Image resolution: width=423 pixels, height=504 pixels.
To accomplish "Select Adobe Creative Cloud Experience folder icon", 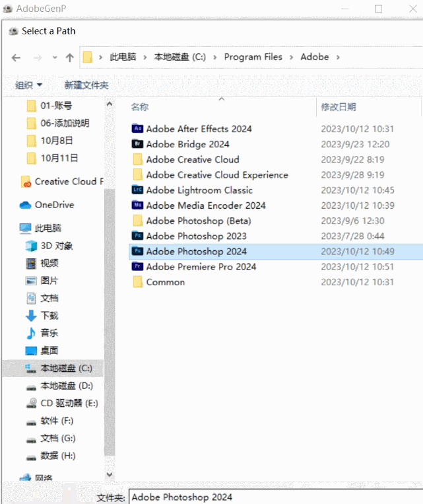I will point(137,174).
